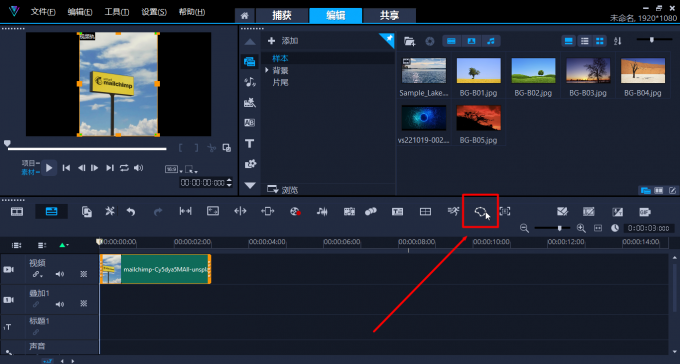This screenshot has height=364, width=680.
Task: Toggle show audio files in library
Action: [491, 41]
